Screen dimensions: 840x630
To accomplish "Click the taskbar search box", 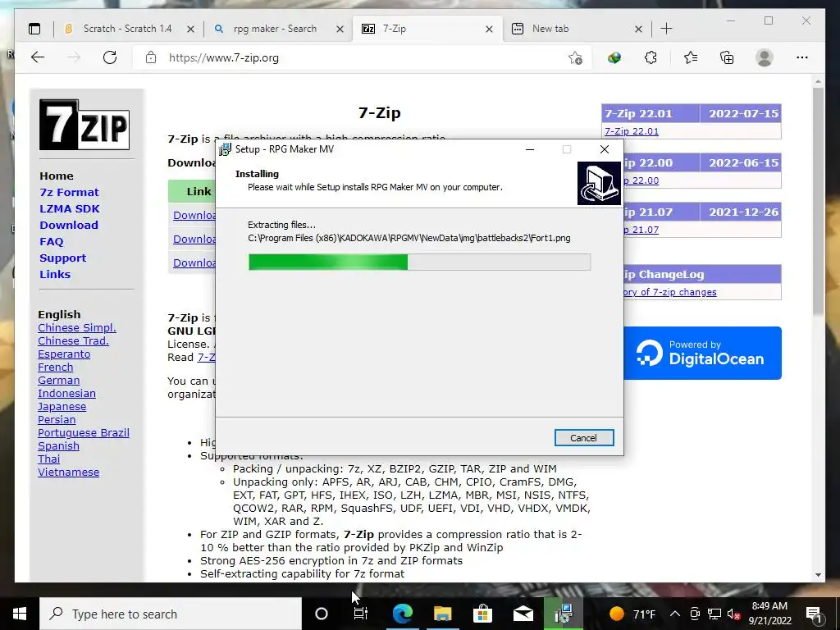I will 171,614.
